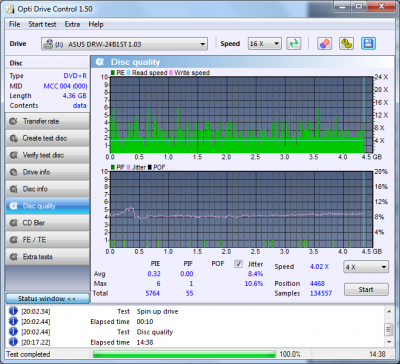The height and width of the screenshot is (364, 400).
Task: Click the 100.0% progress label
Action: tap(290, 354)
